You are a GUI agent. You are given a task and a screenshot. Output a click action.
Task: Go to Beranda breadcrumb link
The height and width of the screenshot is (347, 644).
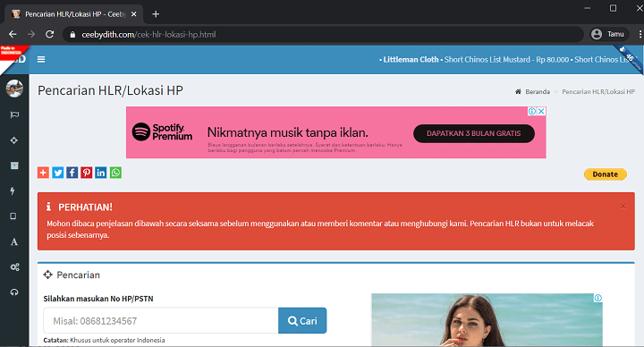538,91
